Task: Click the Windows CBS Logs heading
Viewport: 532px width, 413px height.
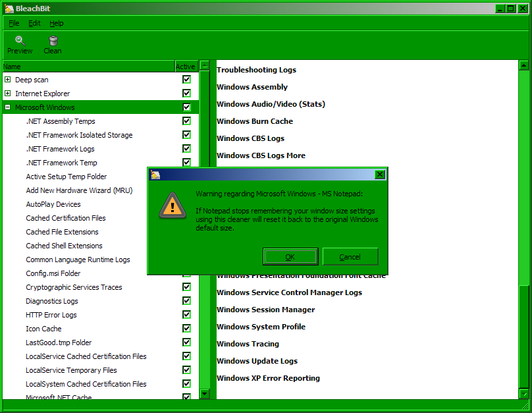Action: 250,138
